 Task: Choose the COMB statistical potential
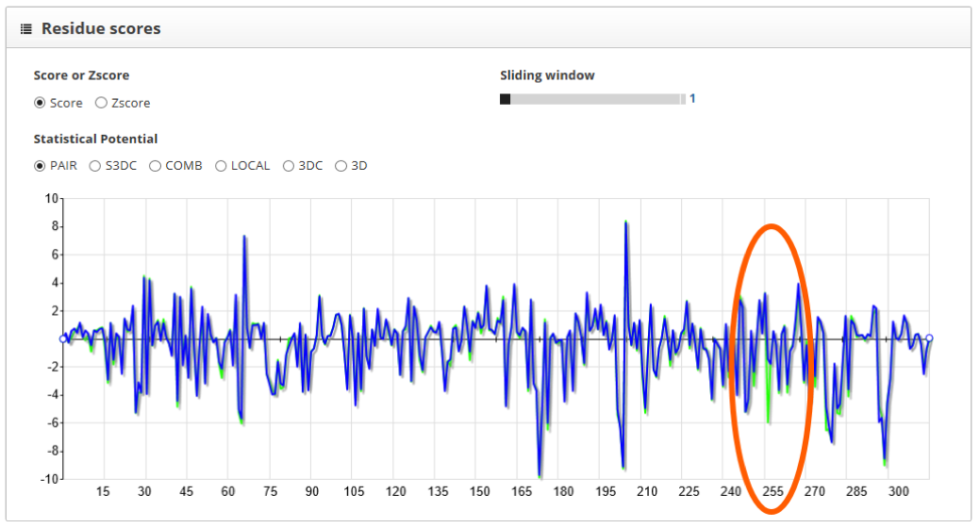click(155, 166)
